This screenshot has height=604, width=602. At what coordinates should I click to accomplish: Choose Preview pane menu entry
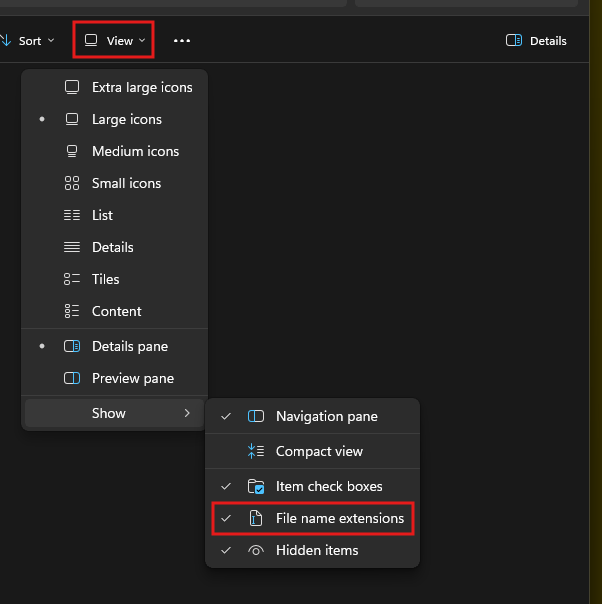pyautogui.click(x=132, y=378)
